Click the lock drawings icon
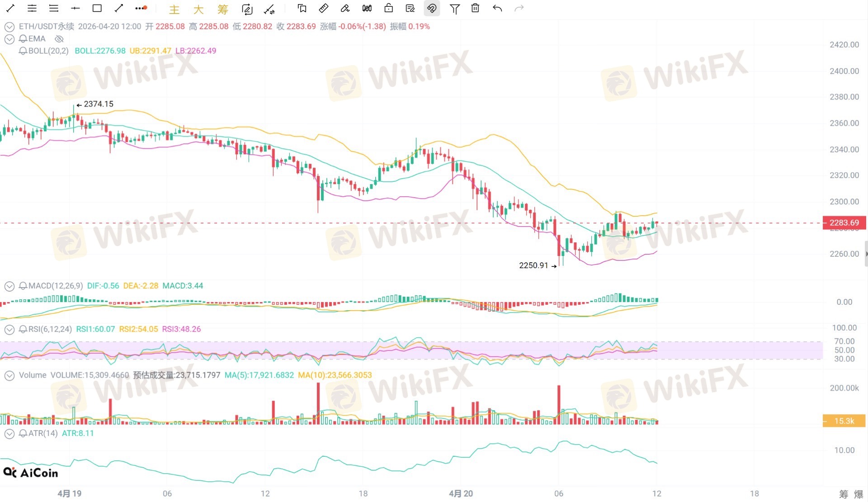 pos(388,8)
